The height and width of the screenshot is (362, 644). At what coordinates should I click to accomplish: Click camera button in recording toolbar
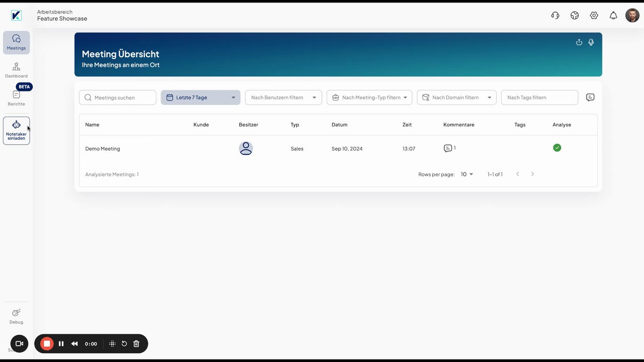pyautogui.click(x=19, y=343)
